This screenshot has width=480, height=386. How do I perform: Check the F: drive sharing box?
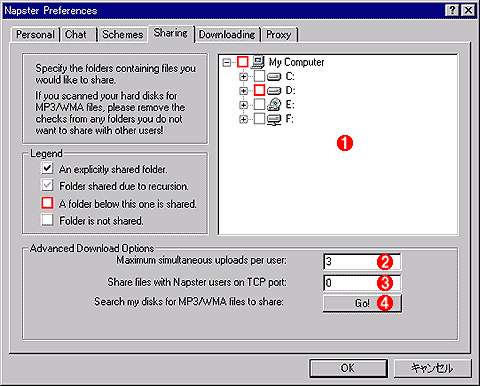click(x=259, y=119)
